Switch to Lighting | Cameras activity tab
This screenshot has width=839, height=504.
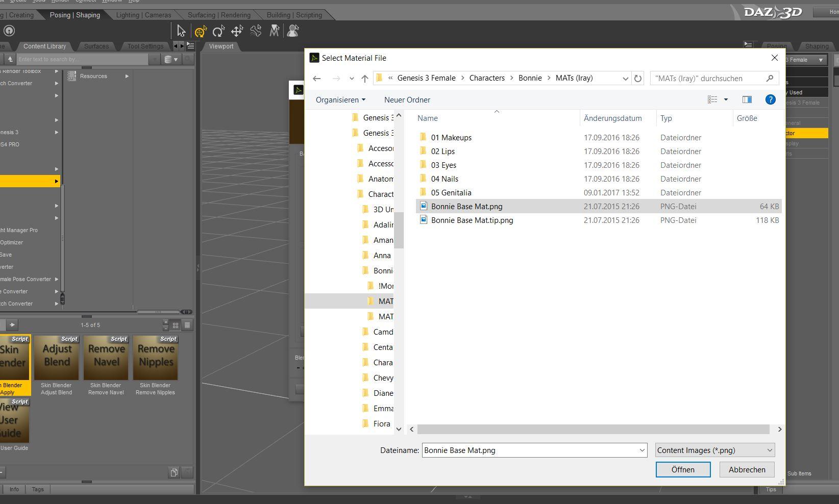tap(143, 15)
